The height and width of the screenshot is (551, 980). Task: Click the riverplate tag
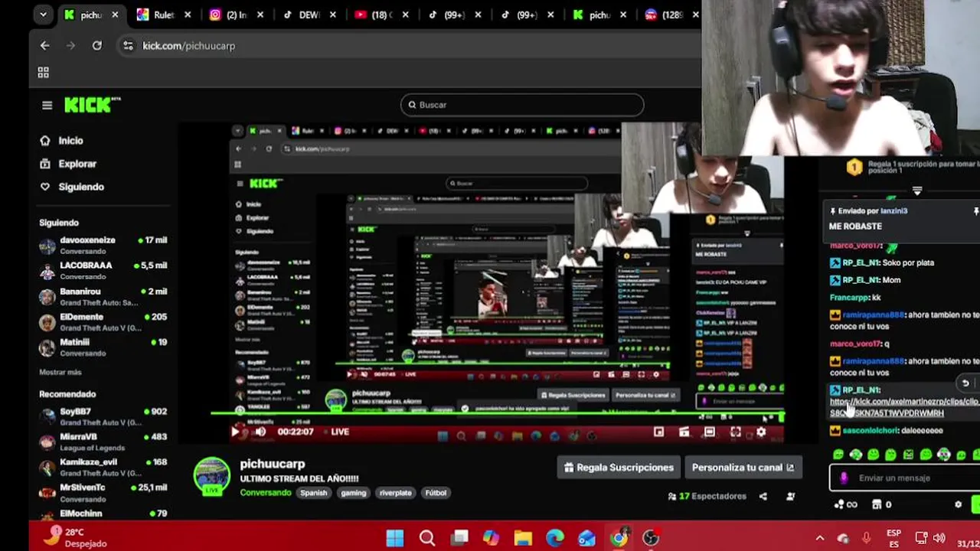pos(395,493)
